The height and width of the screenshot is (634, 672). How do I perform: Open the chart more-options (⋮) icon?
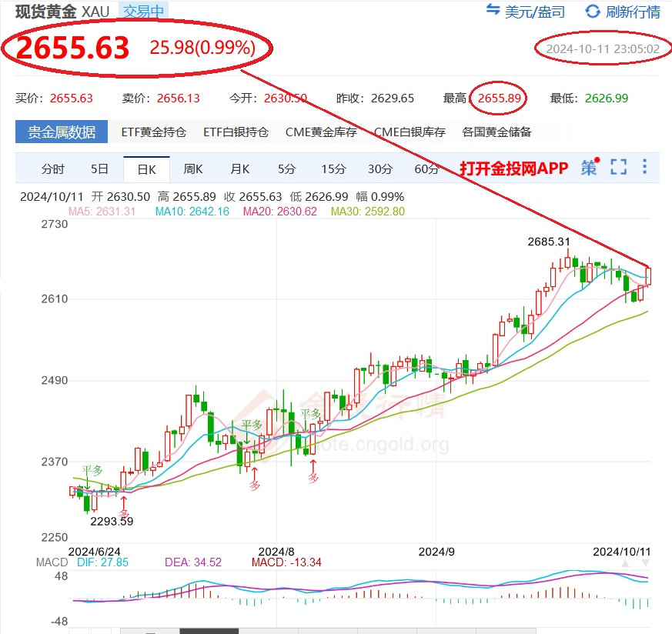(x=644, y=169)
